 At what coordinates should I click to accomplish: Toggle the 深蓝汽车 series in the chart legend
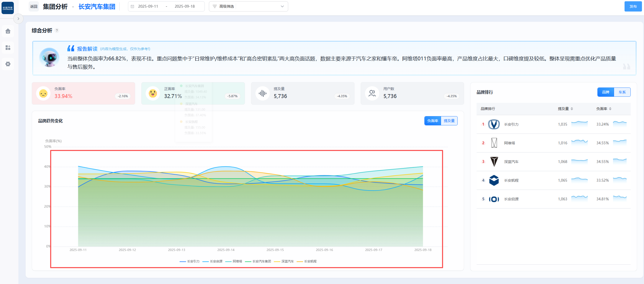tap(284, 261)
